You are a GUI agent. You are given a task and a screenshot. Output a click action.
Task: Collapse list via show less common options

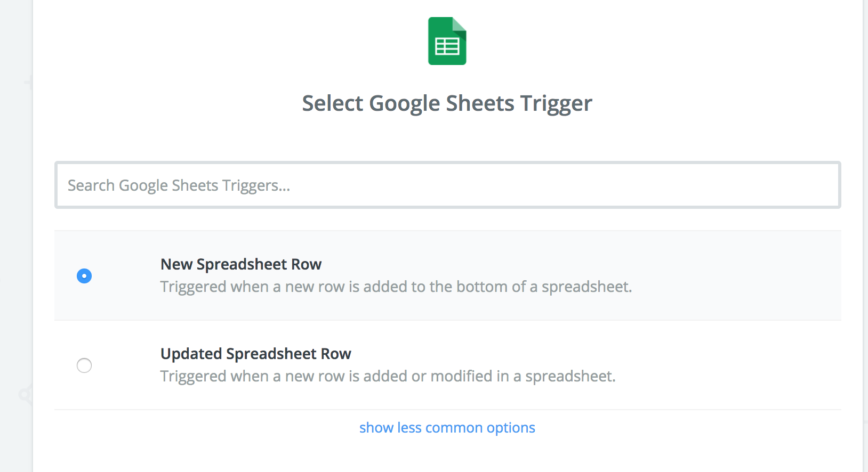[x=447, y=428]
